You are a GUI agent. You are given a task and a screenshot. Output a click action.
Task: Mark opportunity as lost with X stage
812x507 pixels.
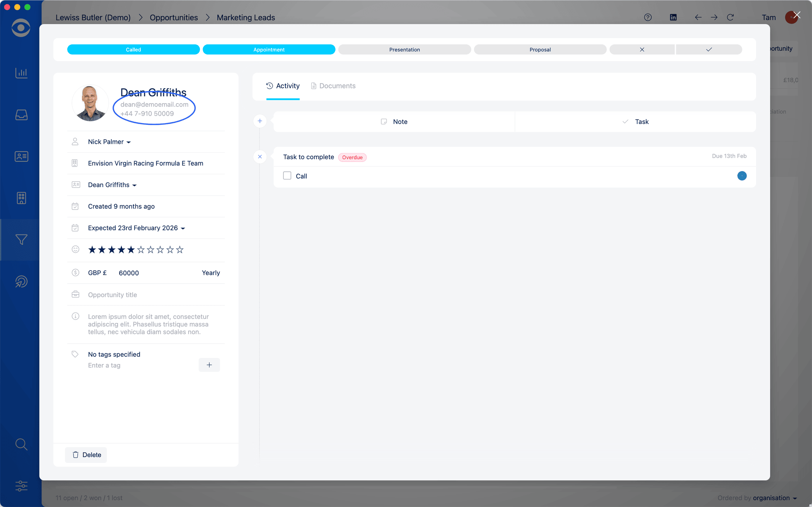click(642, 49)
